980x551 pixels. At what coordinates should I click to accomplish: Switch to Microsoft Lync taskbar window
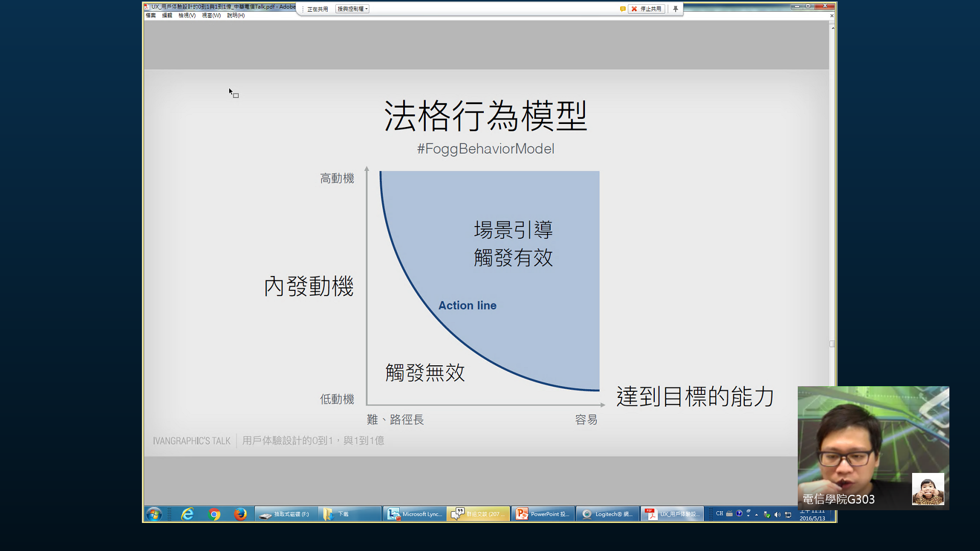[x=414, y=514]
